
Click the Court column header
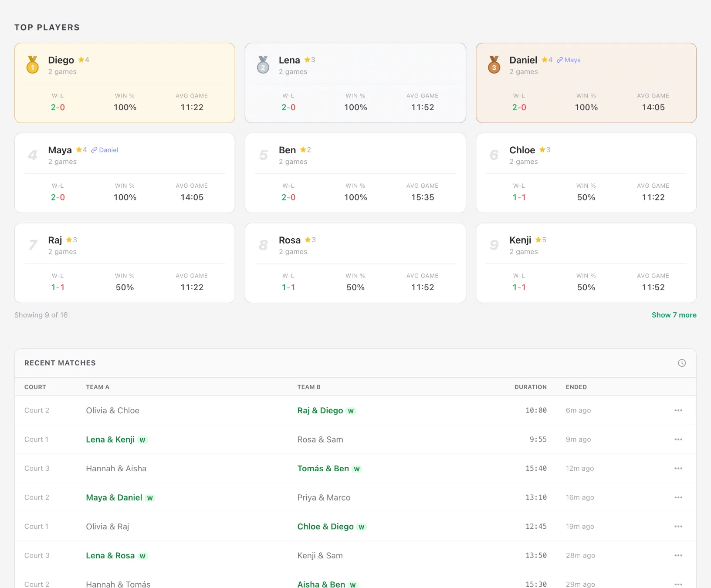(x=35, y=387)
